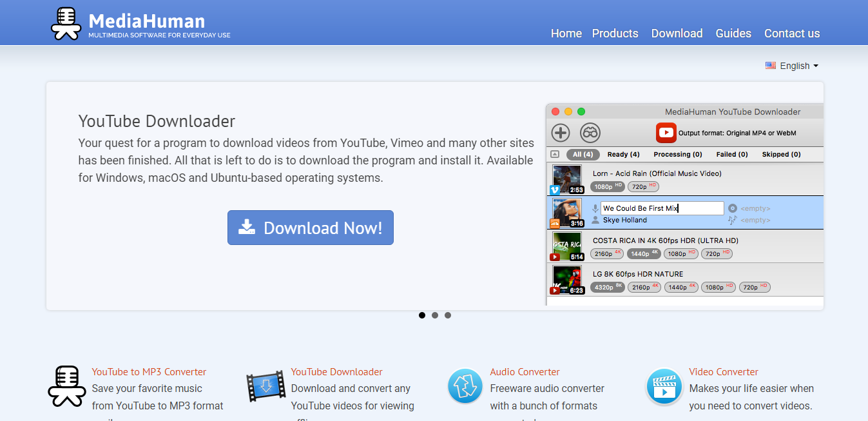Image resolution: width=868 pixels, height=421 pixels.
Task: Click the LG 8K 60fps HDR NATURE title
Action: point(638,274)
